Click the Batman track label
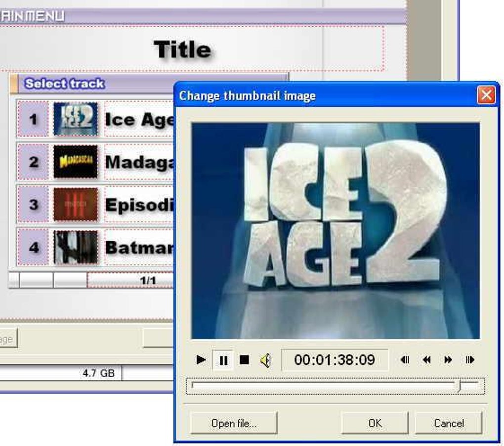The width and height of the screenshot is (504, 446). [x=139, y=248]
